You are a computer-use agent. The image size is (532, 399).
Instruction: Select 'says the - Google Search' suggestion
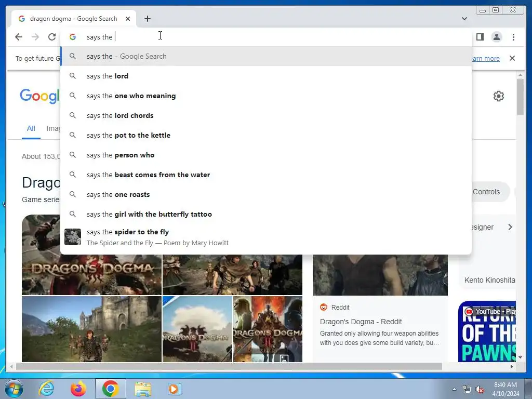[x=266, y=56]
